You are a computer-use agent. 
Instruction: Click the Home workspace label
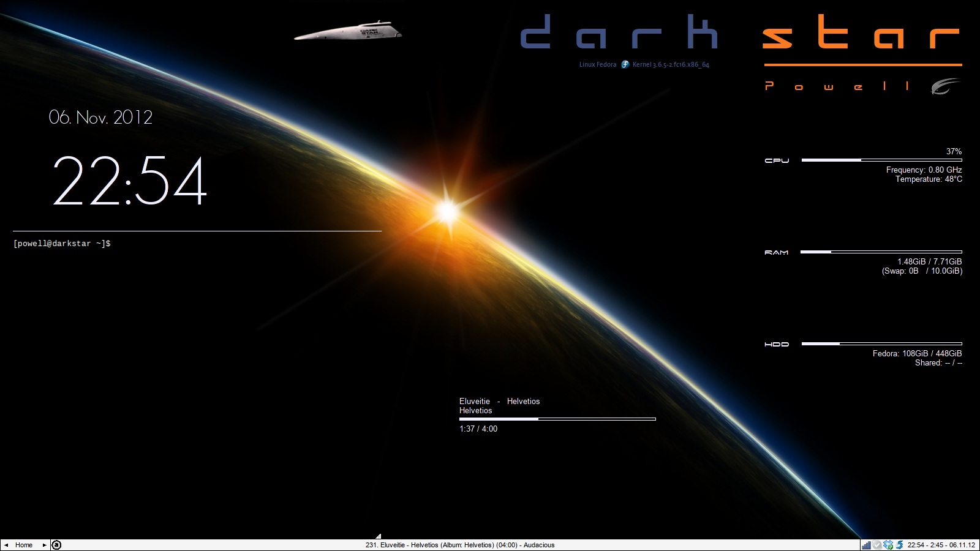coord(24,545)
